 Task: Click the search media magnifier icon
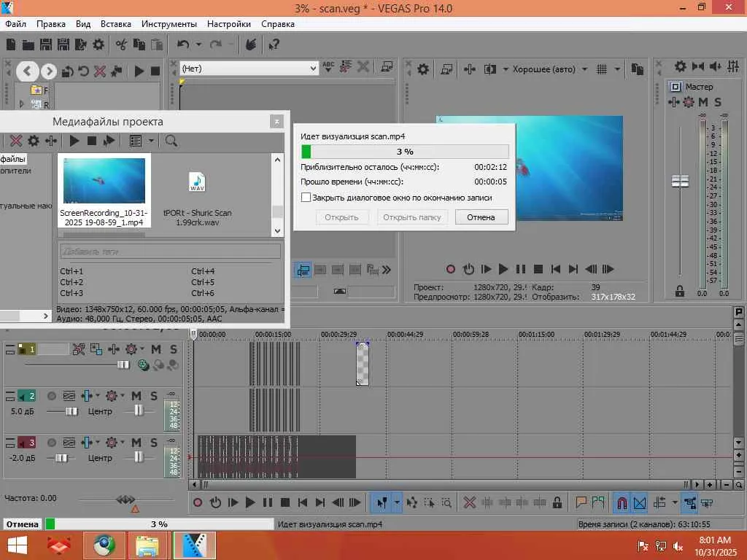pos(171,141)
